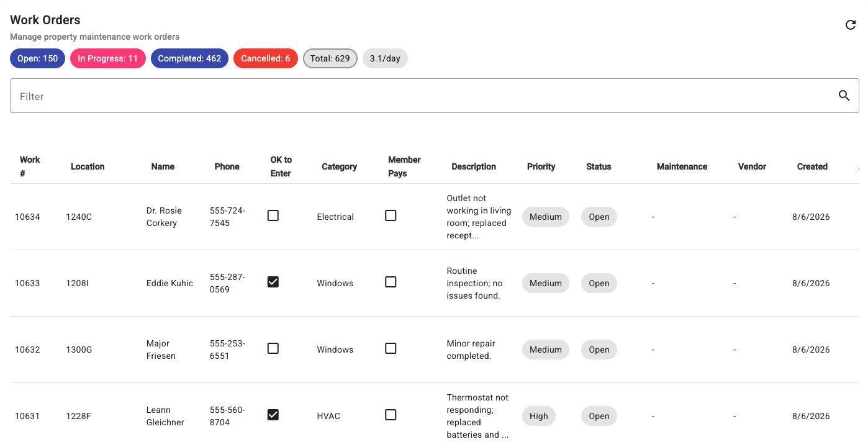The width and height of the screenshot is (868, 447).
Task: Click Windows category in Eddie Kuhic row
Action: (335, 283)
